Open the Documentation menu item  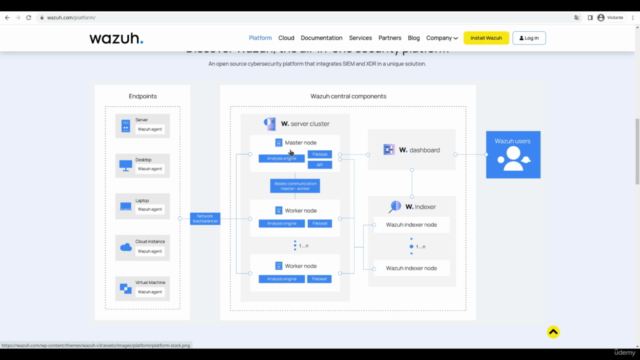tap(322, 38)
